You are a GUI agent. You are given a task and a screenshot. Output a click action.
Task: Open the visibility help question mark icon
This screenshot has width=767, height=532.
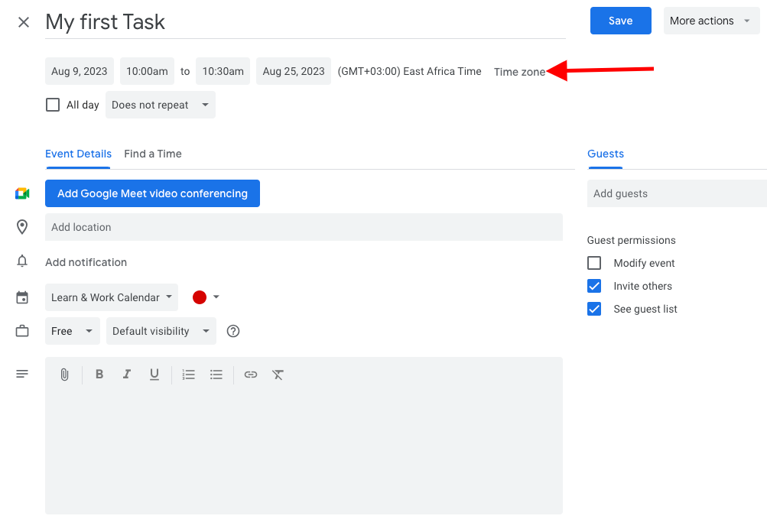click(x=234, y=331)
